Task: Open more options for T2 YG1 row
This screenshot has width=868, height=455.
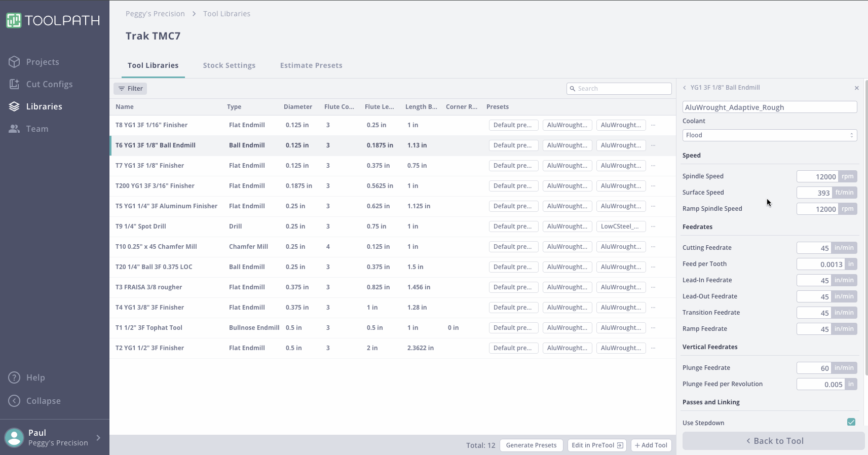Action: 653,348
